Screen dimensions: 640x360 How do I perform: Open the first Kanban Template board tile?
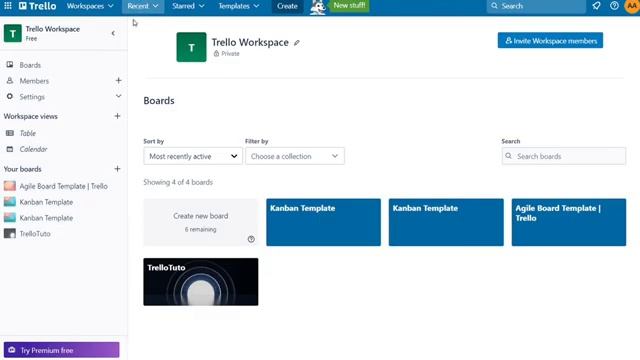(x=323, y=222)
